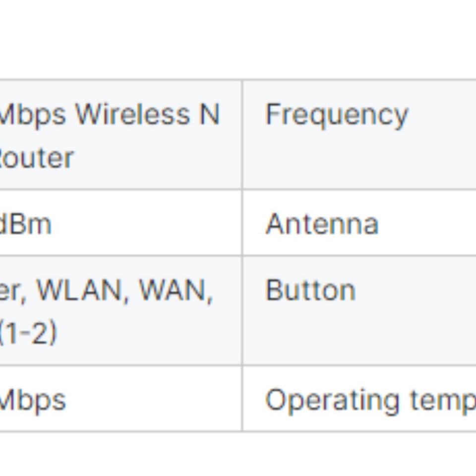Select the (1-2) text
476x476 pixels.
(x=28, y=333)
